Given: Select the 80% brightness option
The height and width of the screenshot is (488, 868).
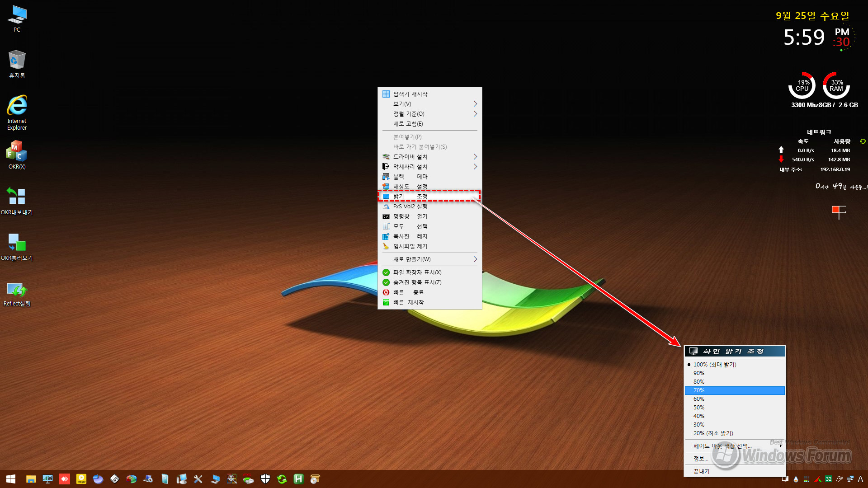Looking at the screenshot, I should coord(735,382).
